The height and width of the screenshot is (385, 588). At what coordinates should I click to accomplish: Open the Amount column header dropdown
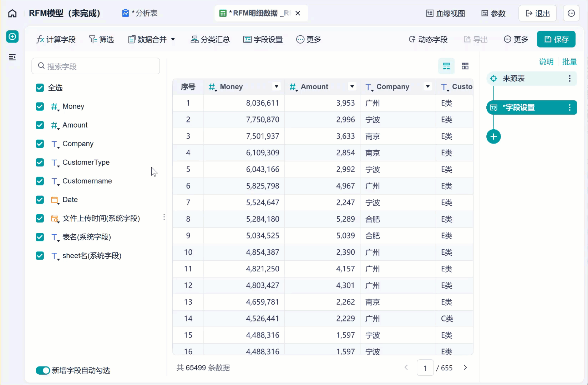pyautogui.click(x=352, y=86)
